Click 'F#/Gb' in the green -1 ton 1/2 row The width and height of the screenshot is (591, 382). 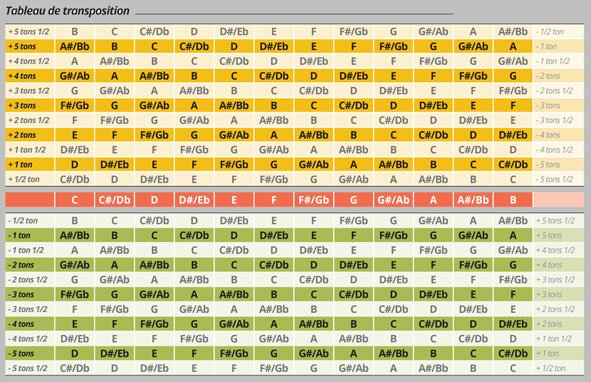tap(433, 250)
